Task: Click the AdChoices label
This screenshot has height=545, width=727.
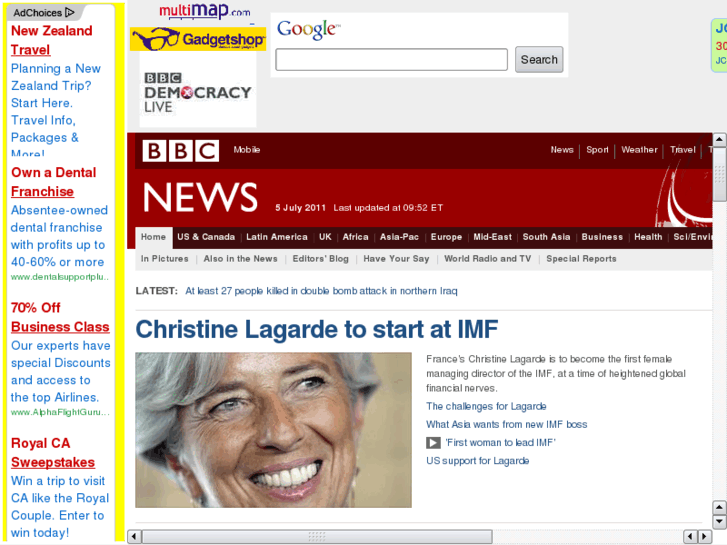Action: (x=37, y=13)
